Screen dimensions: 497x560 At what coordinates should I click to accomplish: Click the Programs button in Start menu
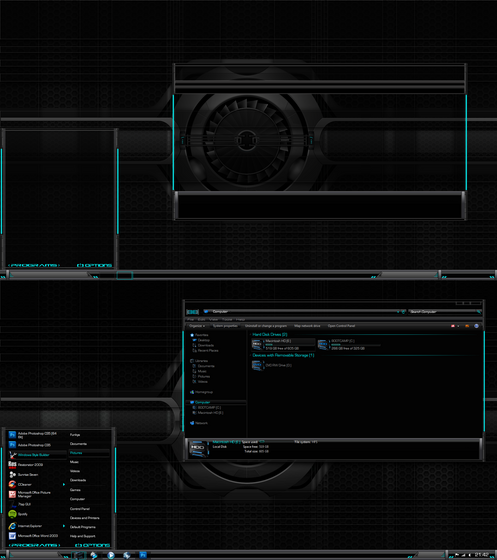tap(34, 545)
